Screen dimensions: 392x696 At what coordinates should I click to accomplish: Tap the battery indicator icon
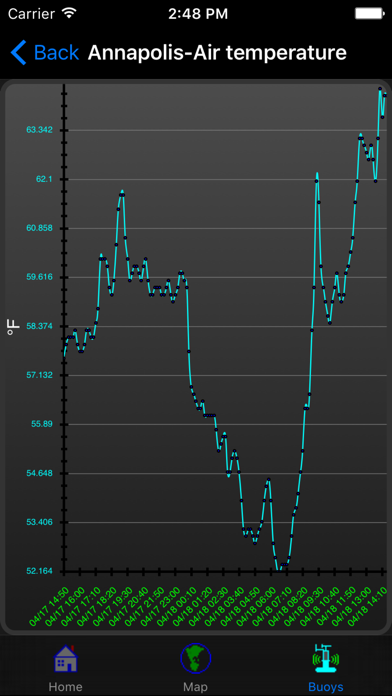369,13
